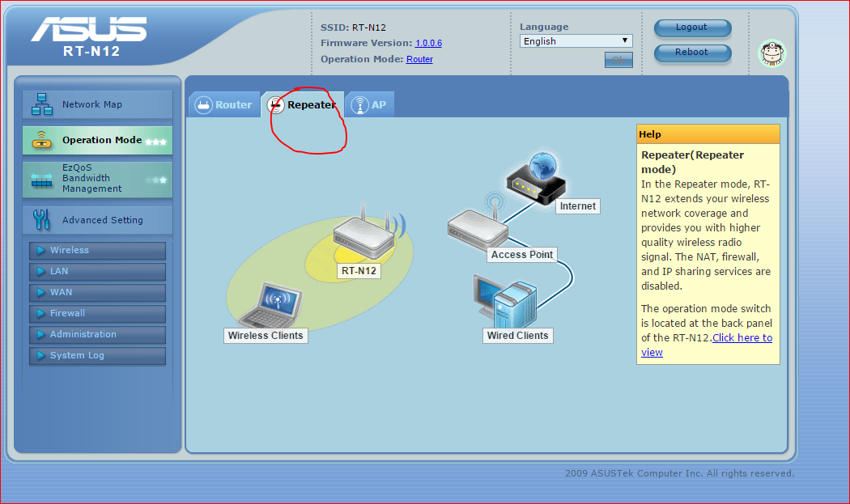Click the Firewall arrow icon
850x504 pixels.
(x=40, y=313)
